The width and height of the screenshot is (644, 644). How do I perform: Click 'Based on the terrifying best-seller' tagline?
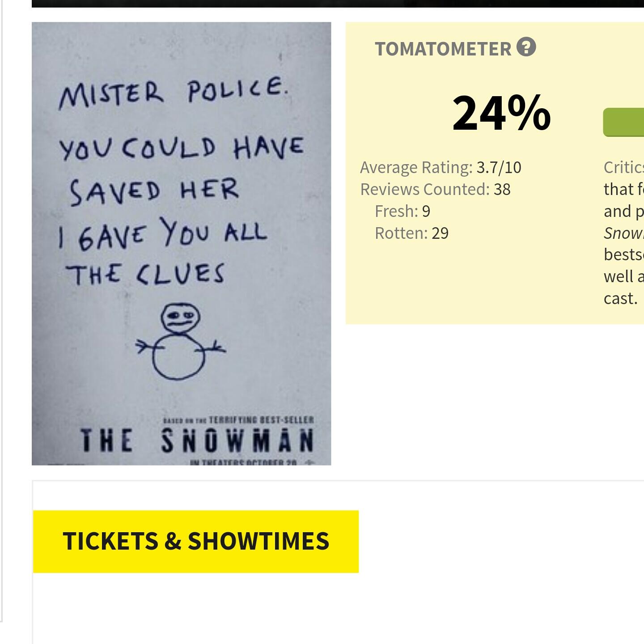[x=238, y=420]
